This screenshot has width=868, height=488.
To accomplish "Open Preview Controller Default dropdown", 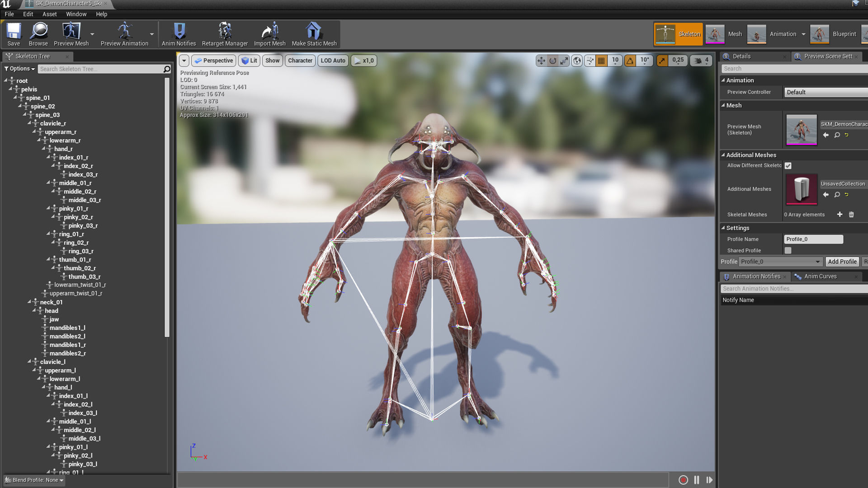I will point(826,92).
